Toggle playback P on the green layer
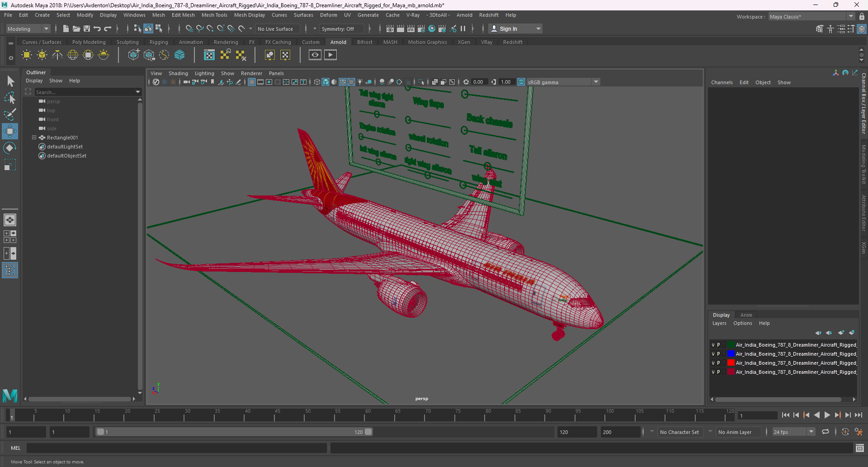The width and height of the screenshot is (868, 467). 718,345
